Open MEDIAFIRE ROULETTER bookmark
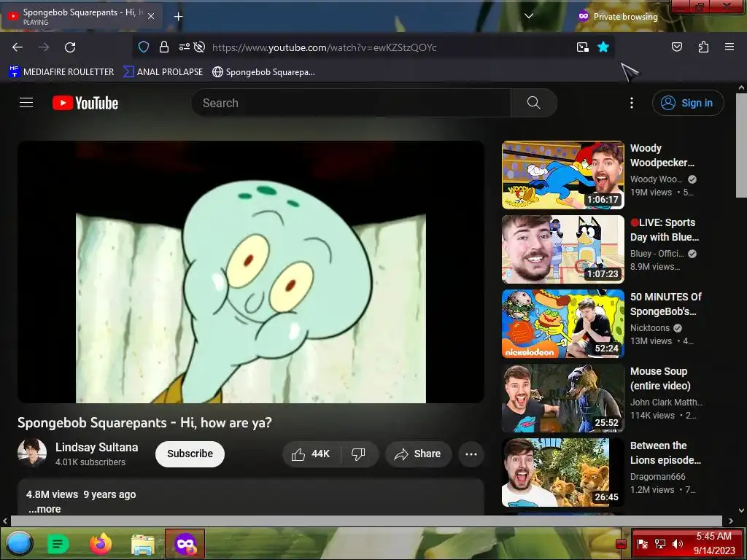Image resolution: width=747 pixels, height=560 pixels. click(x=61, y=72)
